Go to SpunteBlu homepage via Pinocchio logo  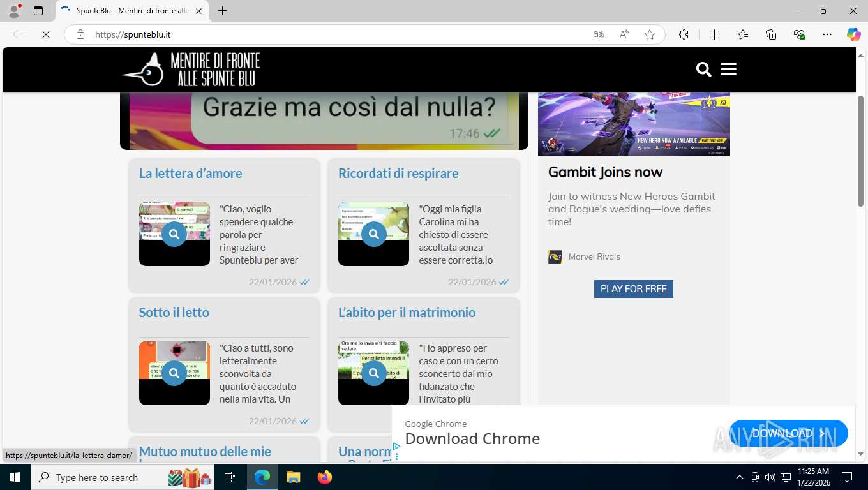pos(190,70)
